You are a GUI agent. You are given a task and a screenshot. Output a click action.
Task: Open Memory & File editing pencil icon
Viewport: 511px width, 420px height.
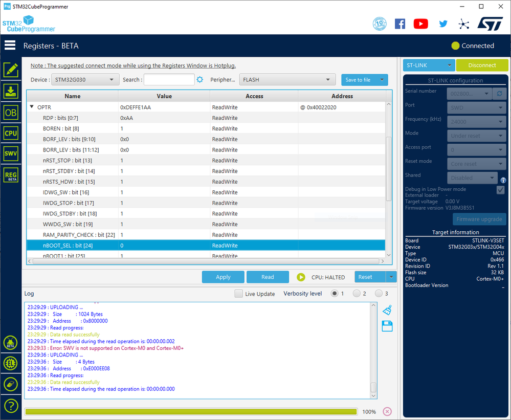[11, 70]
